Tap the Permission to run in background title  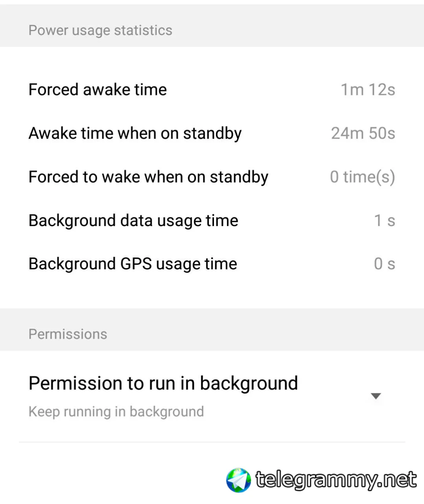pos(163,383)
